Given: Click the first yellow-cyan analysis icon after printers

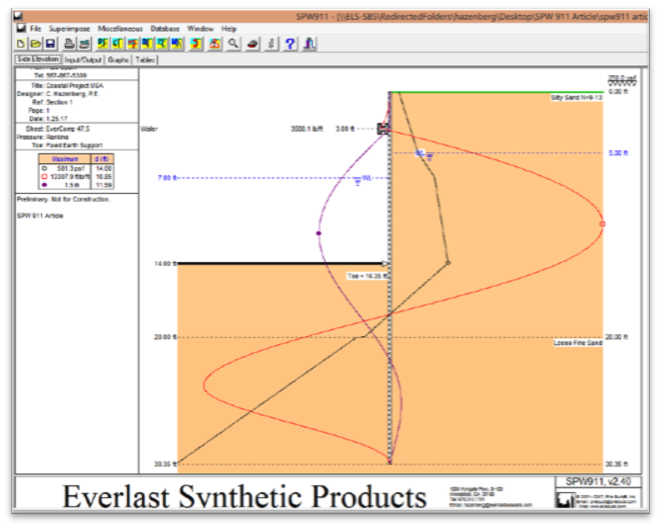Looking at the screenshot, I should 102,44.
